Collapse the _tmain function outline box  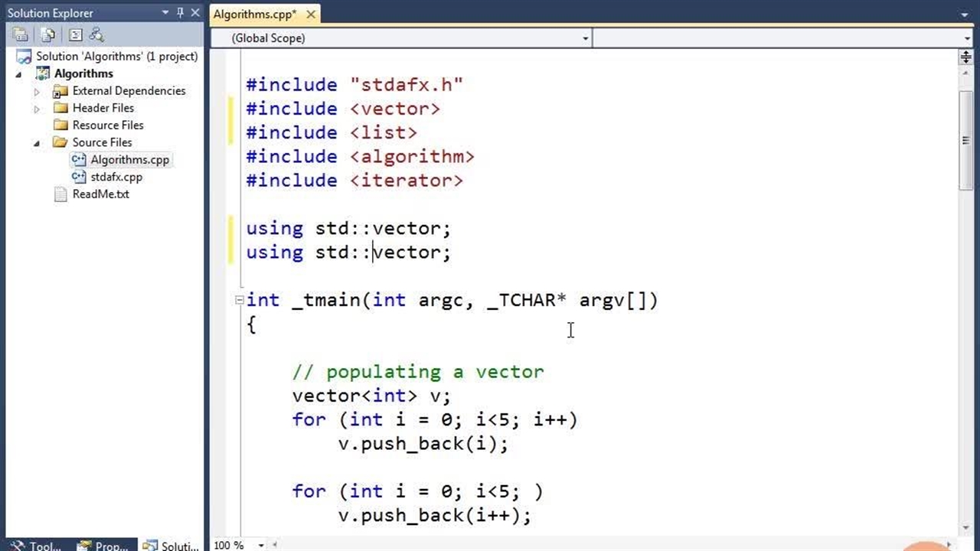point(240,300)
